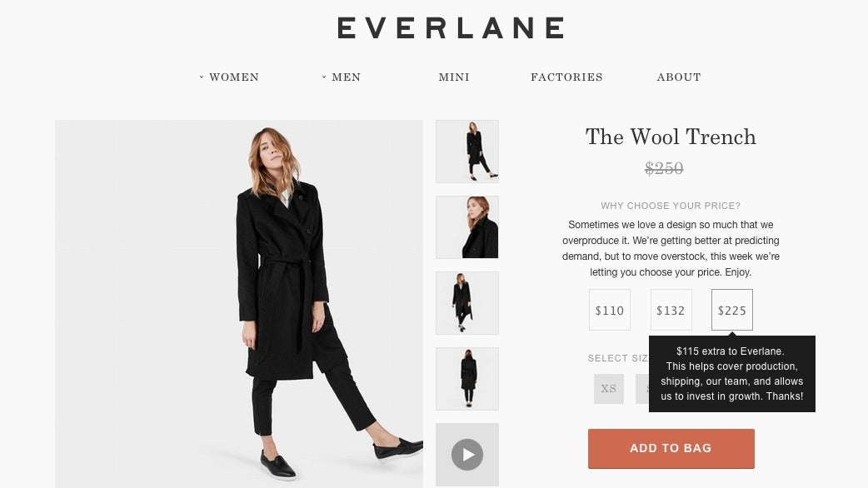Click the Everlane logo
This screenshot has width=868, height=488.
[x=451, y=28]
